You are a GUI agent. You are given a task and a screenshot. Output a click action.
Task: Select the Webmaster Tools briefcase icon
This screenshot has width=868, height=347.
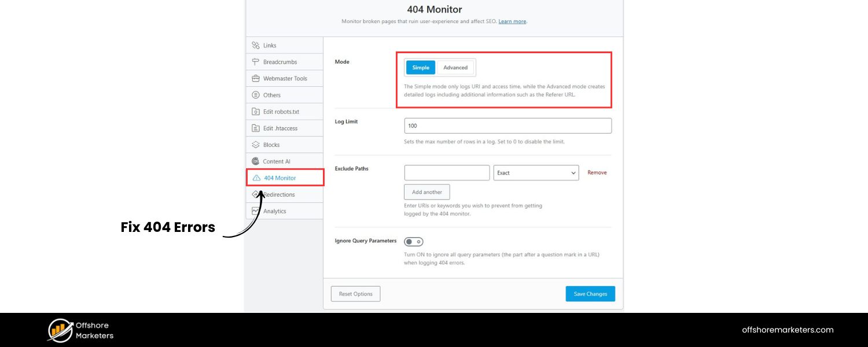point(256,78)
